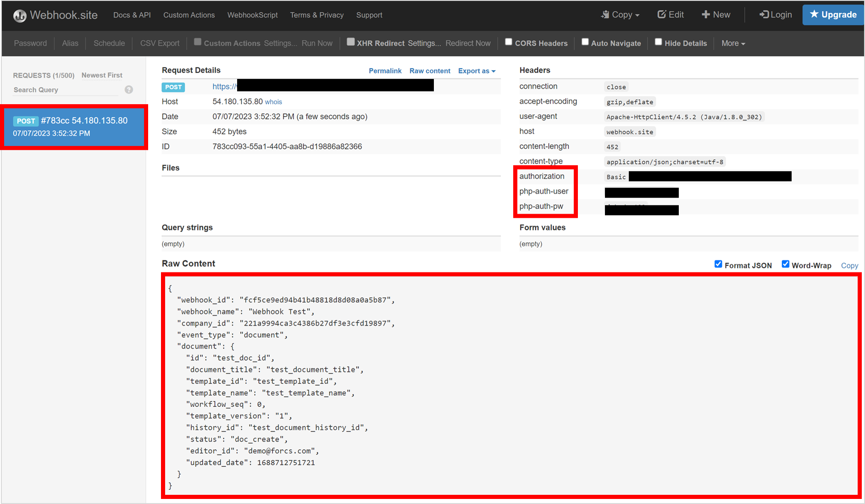This screenshot has width=865, height=504.
Task: Click the Login link
Action: [x=776, y=15]
